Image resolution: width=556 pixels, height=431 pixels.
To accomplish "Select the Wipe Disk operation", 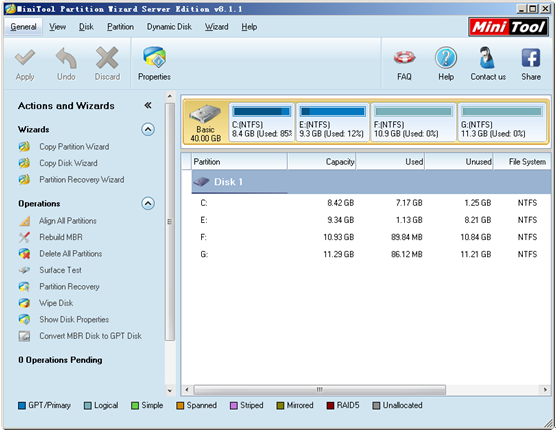I will [56, 303].
